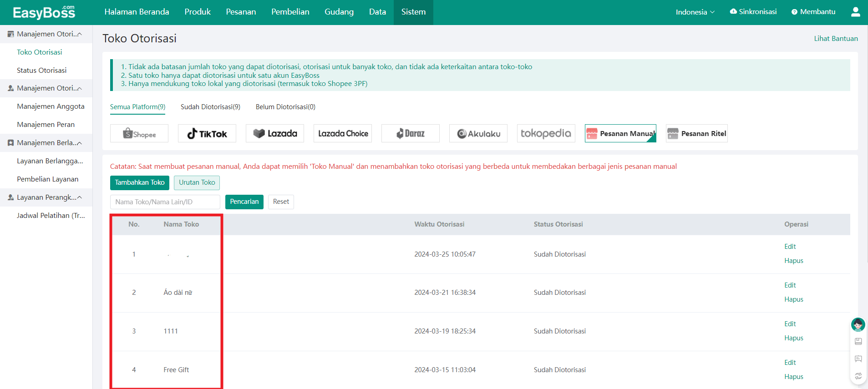Image resolution: width=868 pixels, height=389 pixels.
Task: Filter by Daraz platform
Action: coord(411,133)
